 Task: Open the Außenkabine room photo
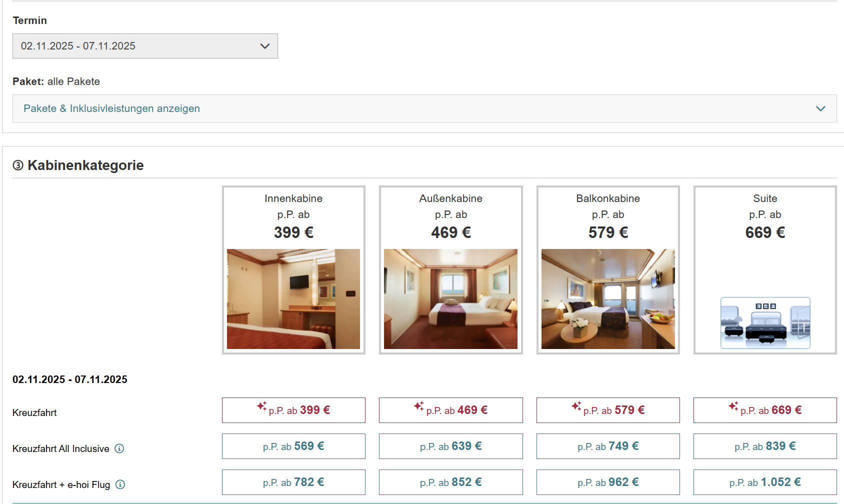[451, 299]
